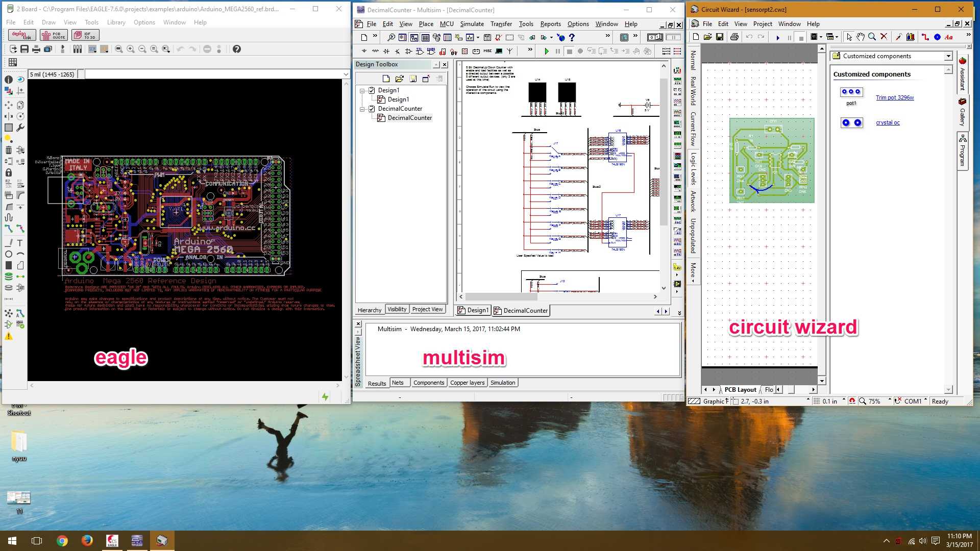Switch to the Copper layers tab in Multisim

(x=467, y=383)
